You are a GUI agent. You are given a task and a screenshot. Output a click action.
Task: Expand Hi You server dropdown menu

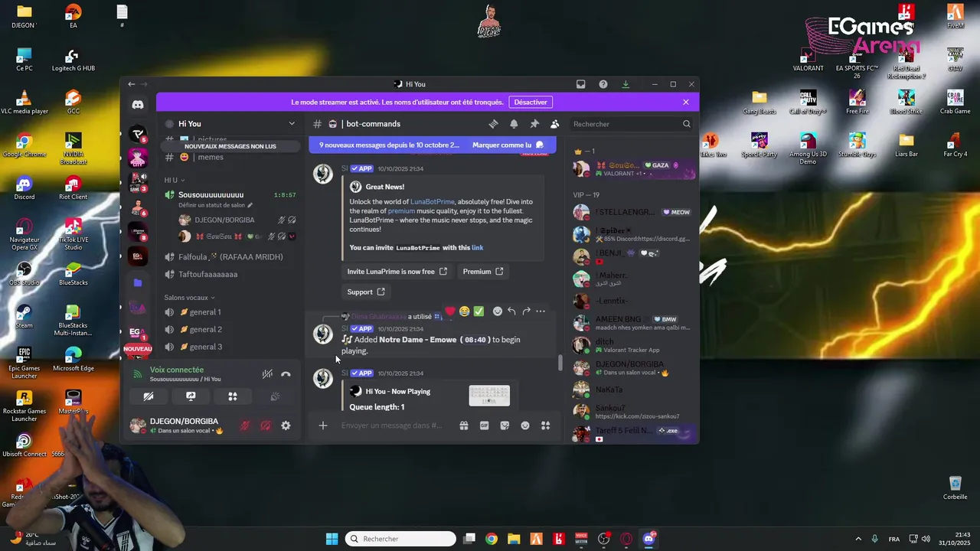click(x=292, y=124)
